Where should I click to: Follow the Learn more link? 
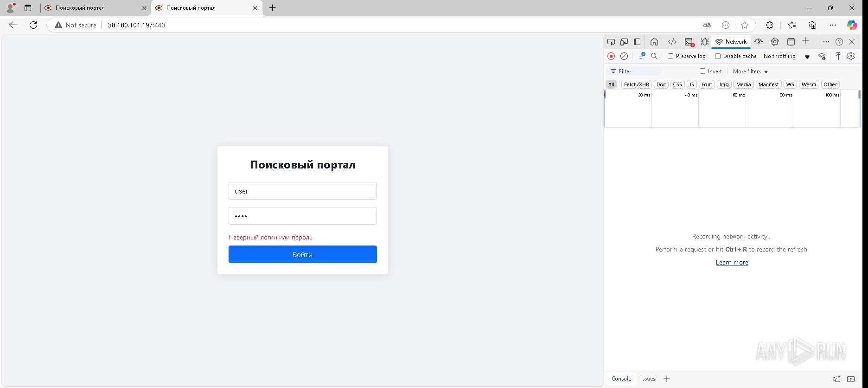coord(732,262)
